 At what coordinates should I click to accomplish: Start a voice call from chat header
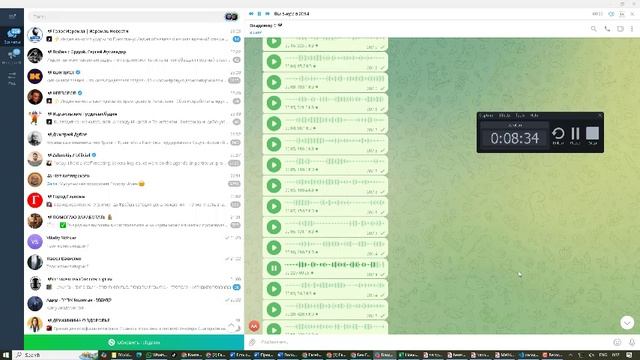point(607,29)
